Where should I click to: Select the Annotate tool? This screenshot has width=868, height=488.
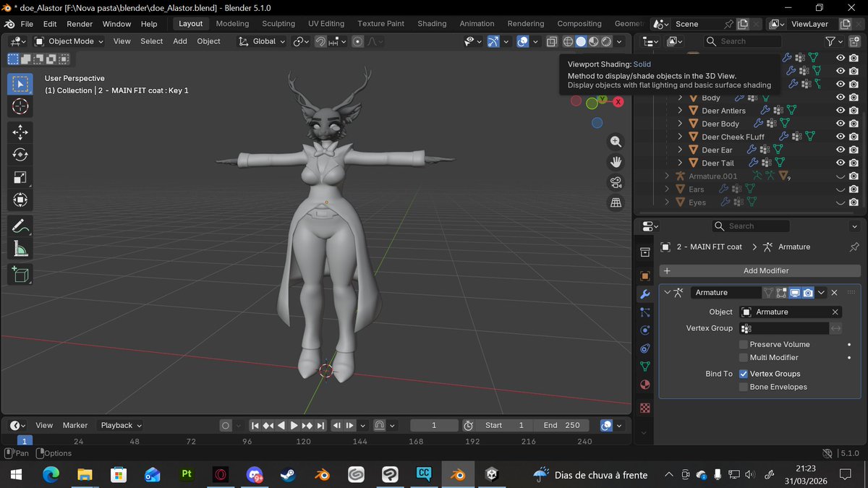click(x=20, y=226)
